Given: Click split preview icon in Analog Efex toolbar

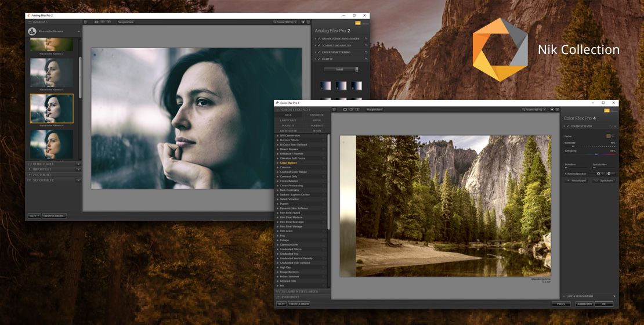Looking at the screenshot, I should [103, 22].
